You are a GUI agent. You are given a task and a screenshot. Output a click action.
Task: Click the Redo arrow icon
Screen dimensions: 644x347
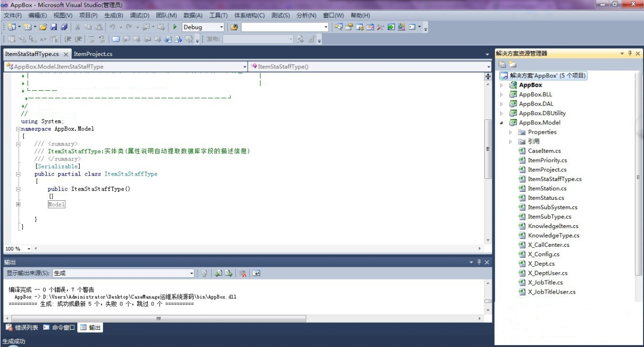coord(129,27)
